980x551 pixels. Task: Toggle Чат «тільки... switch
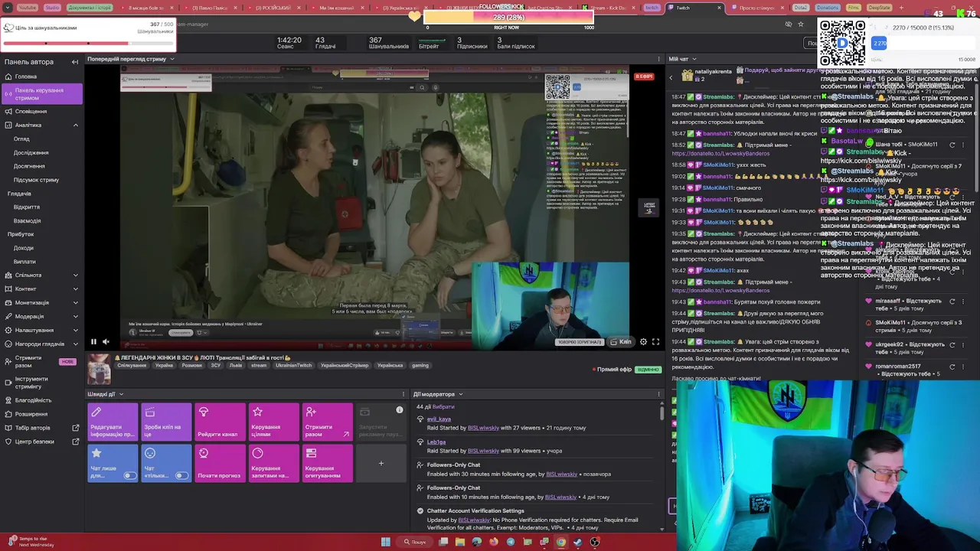(181, 475)
